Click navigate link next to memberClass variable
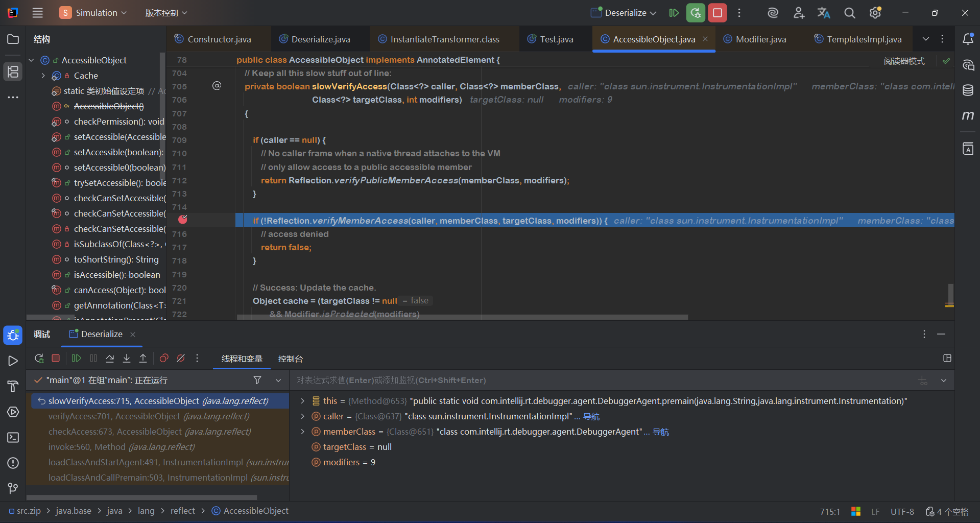This screenshot has width=980, height=523. (661, 432)
